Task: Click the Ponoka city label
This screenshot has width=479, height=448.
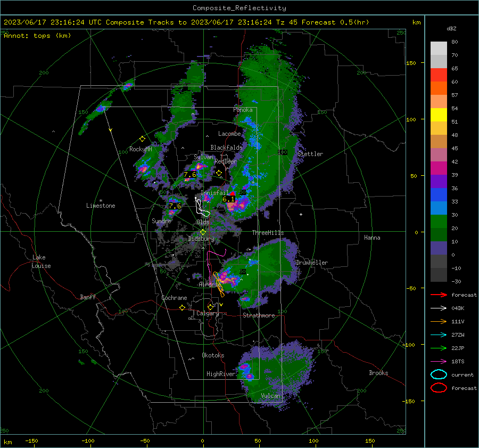Action: [243, 110]
